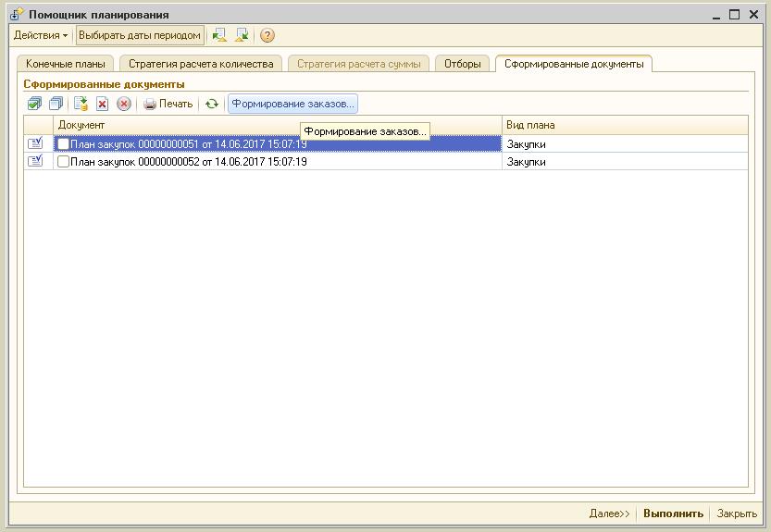The height and width of the screenshot is (532, 771).
Task: Click the window title bar planning assistant icon
Action: tap(17, 14)
